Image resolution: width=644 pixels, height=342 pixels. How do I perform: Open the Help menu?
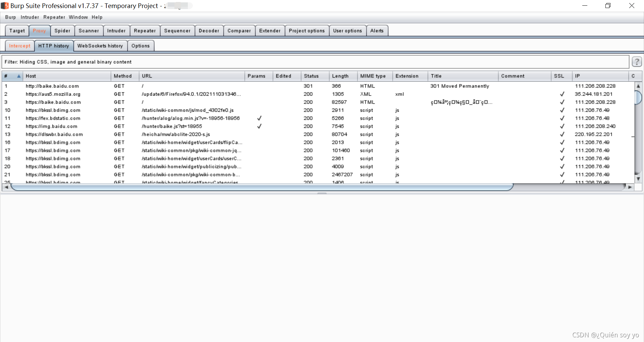pos(97,17)
